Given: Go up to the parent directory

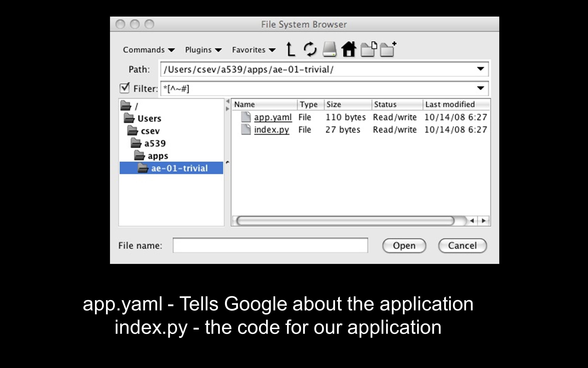Looking at the screenshot, I should (290, 49).
